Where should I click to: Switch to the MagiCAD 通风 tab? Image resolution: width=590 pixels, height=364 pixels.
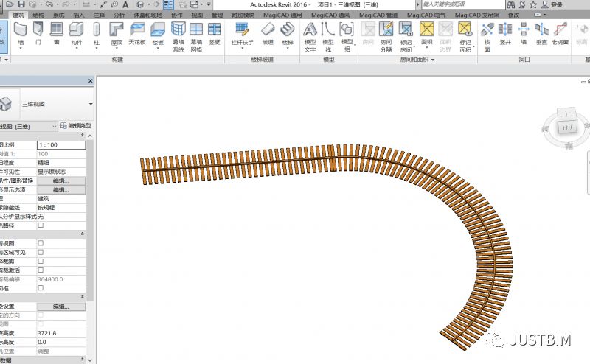pyautogui.click(x=330, y=15)
